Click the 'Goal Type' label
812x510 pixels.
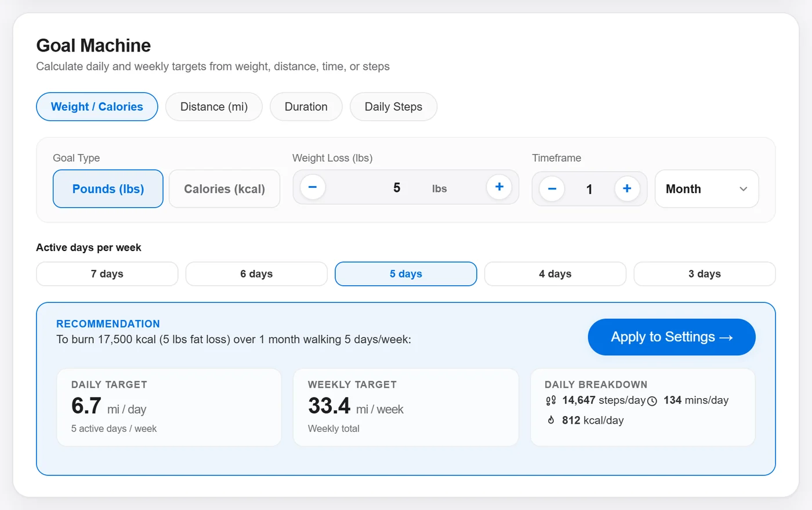tap(77, 158)
